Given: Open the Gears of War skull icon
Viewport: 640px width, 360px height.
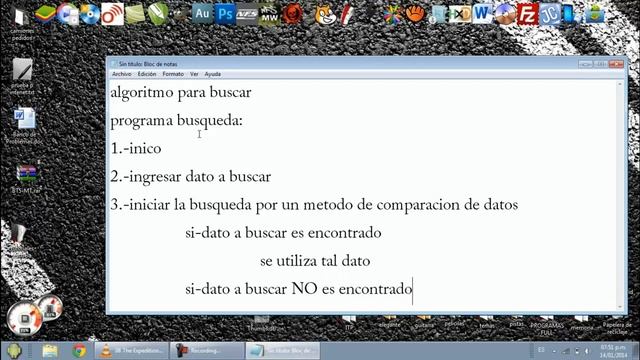Looking at the screenshot, I should click(x=292, y=14).
